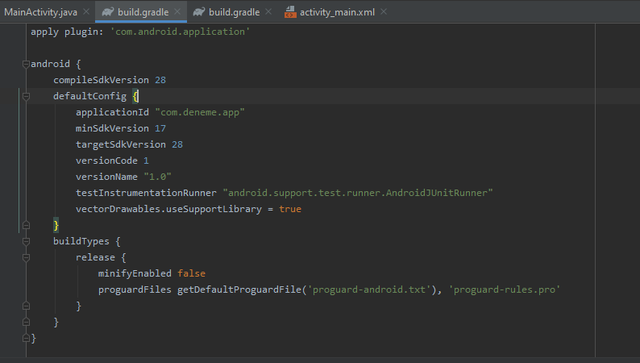This screenshot has width=640, height=363.
Task: Click the release keyword
Action: (95, 258)
